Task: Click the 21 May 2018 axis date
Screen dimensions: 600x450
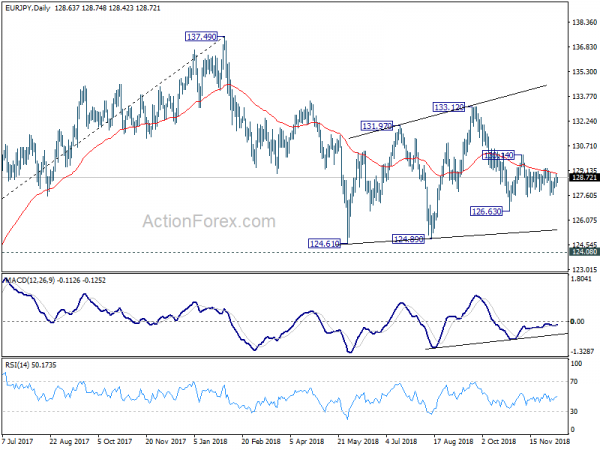Action: pos(358,441)
